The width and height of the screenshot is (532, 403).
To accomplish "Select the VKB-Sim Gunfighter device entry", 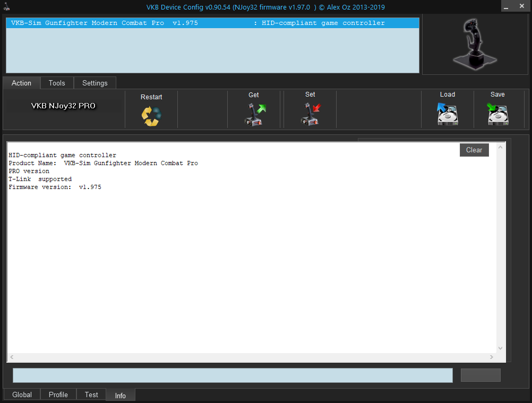I will (212, 23).
